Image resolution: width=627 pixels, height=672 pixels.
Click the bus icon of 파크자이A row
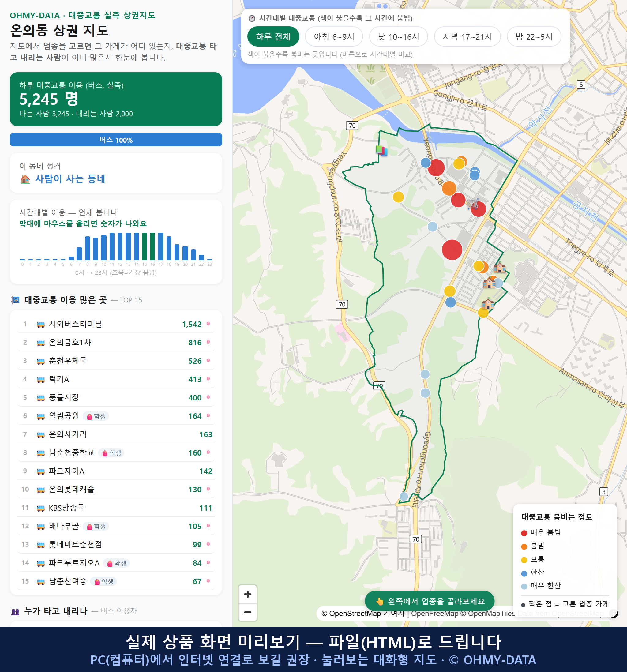pyautogui.click(x=40, y=471)
